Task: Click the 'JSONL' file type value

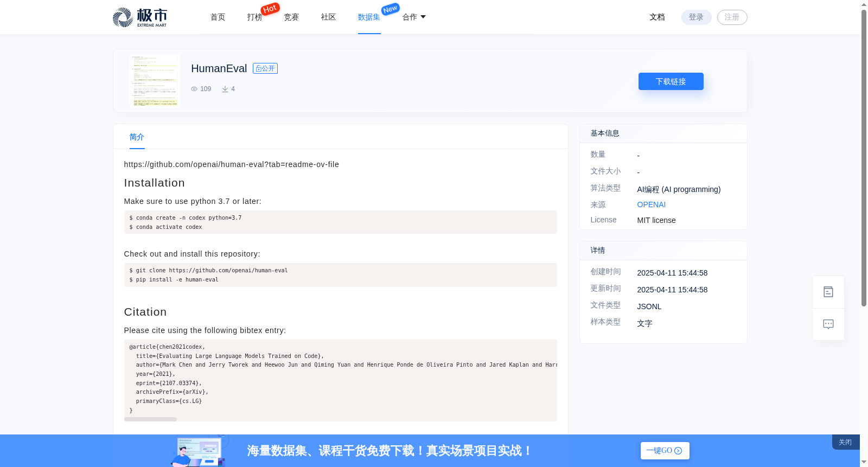Action: pyautogui.click(x=649, y=306)
